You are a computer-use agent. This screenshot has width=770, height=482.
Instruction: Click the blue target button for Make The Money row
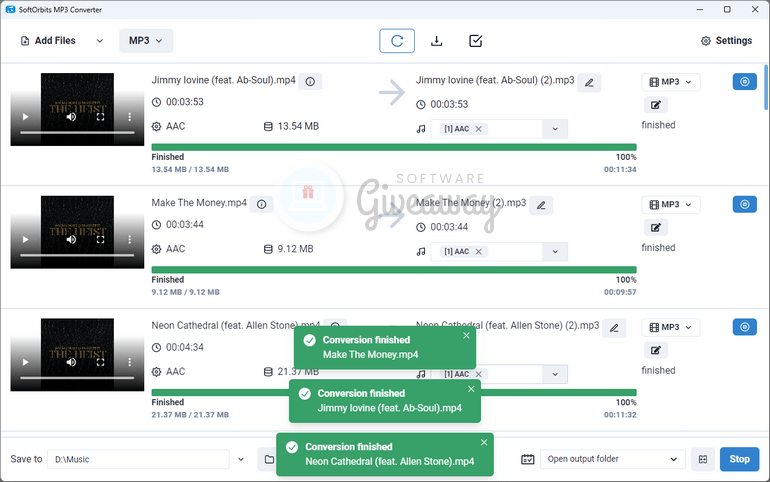[745, 204]
